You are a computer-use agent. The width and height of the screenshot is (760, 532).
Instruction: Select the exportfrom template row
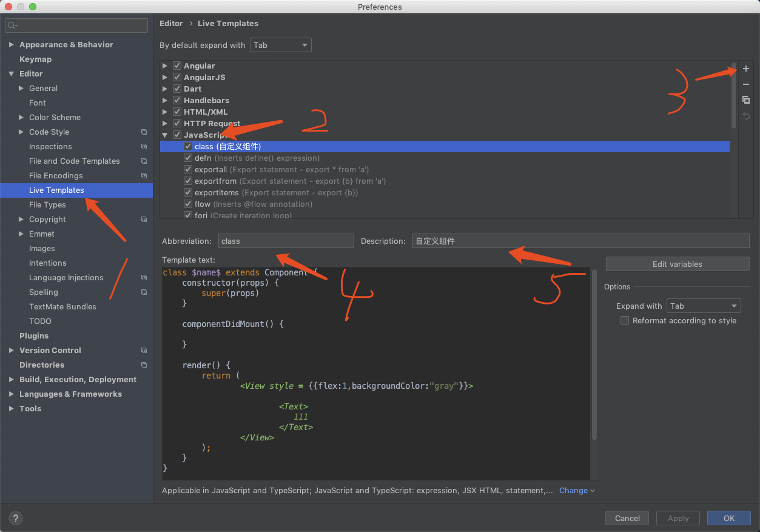point(445,181)
